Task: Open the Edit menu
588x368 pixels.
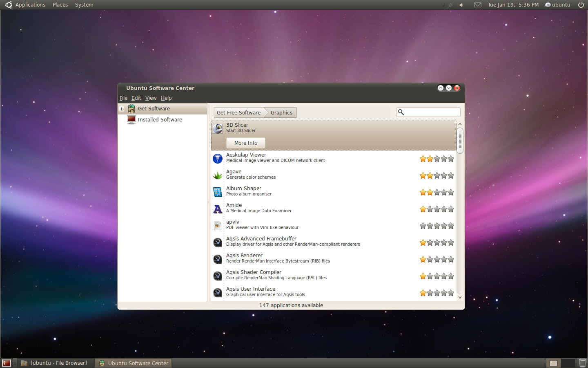Action: (x=136, y=98)
